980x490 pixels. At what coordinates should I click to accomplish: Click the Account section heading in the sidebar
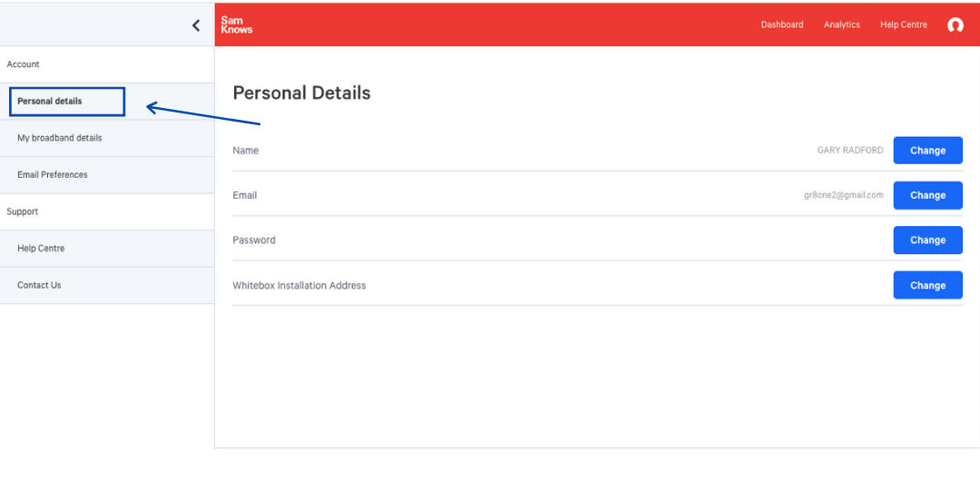tap(24, 64)
